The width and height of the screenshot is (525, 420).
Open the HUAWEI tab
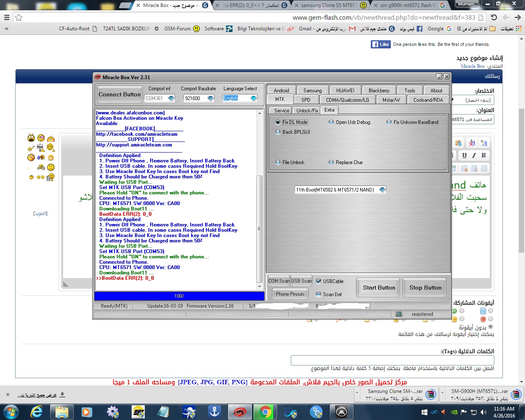click(345, 90)
